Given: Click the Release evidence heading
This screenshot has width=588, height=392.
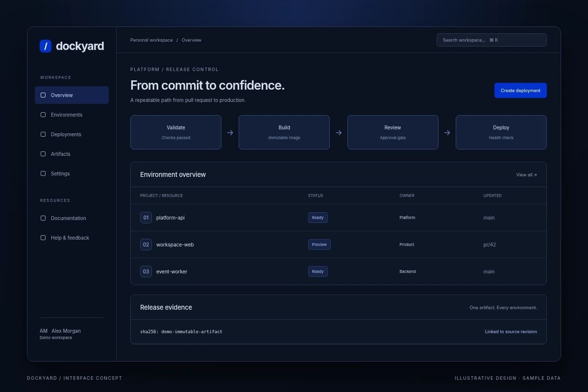Looking at the screenshot, I should pos(166,307).
